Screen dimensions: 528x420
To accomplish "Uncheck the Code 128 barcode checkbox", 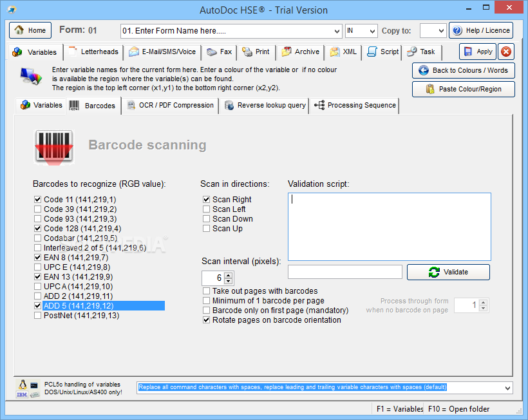I will (38, 228).
